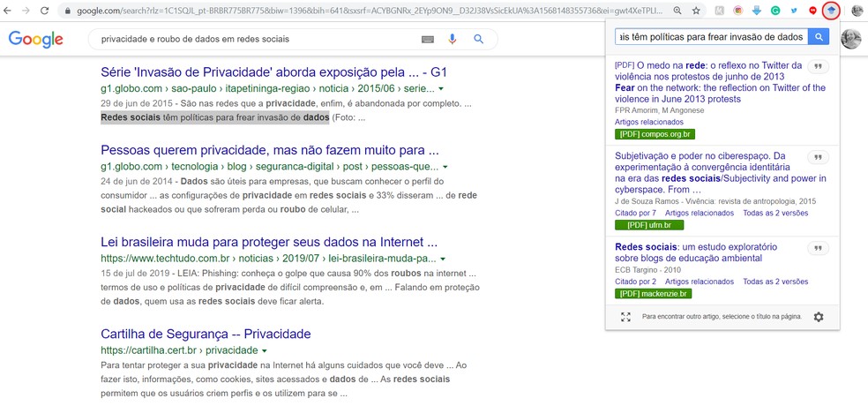Image resolution: width=868 pixels, height=406 pixels.
Task: Open '[PDF] mackenzie.br' green button
Action: (654, 294)
